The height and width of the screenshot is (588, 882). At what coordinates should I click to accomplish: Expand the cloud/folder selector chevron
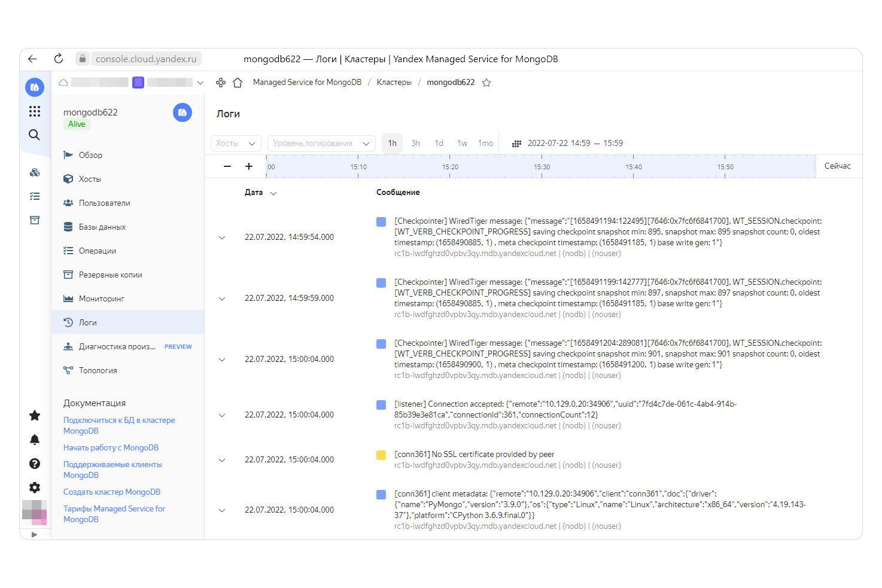coord(200,83)
